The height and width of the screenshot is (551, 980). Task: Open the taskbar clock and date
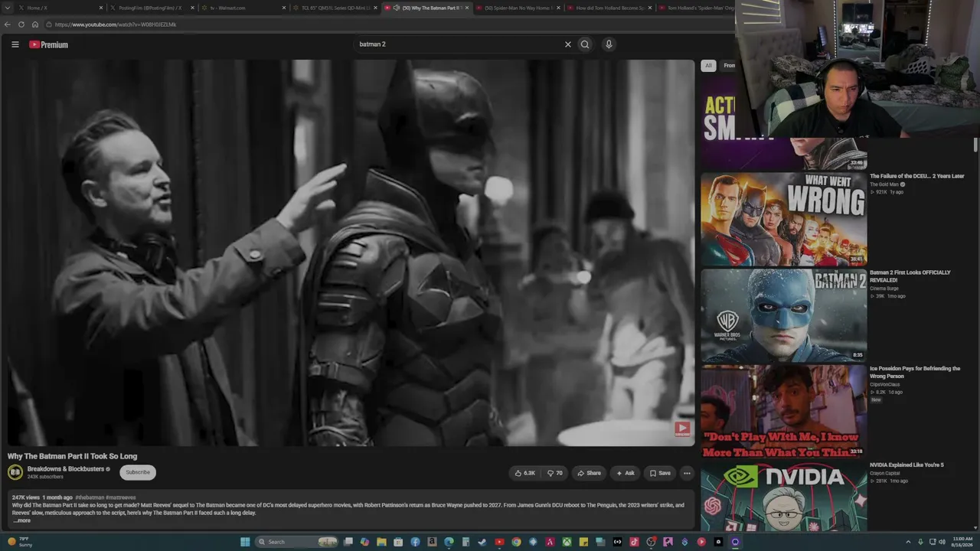pyautogui.click(x=961, y=542)
